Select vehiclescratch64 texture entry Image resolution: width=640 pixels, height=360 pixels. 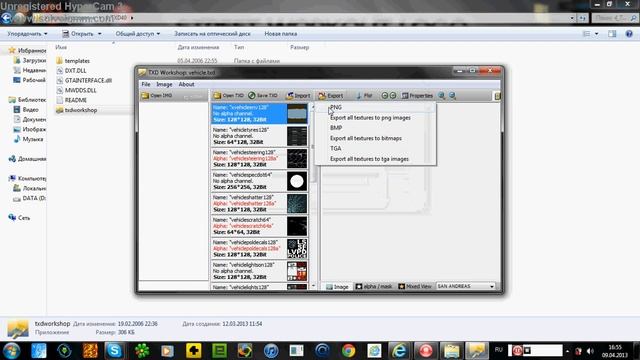[260, 226]
